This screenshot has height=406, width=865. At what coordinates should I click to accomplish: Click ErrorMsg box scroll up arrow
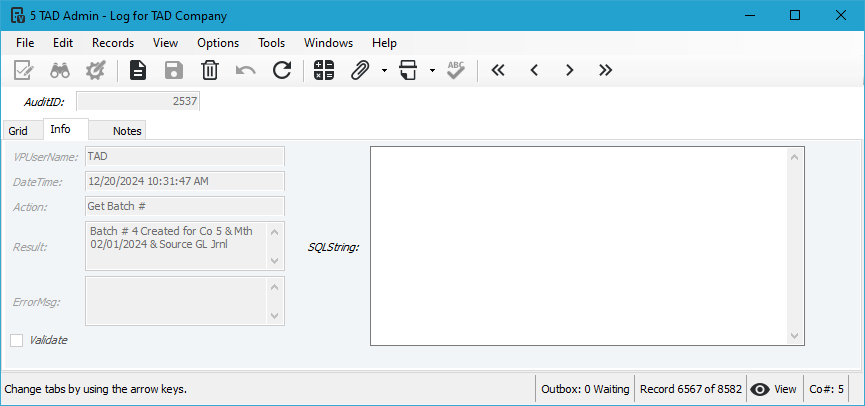point(275,286)
